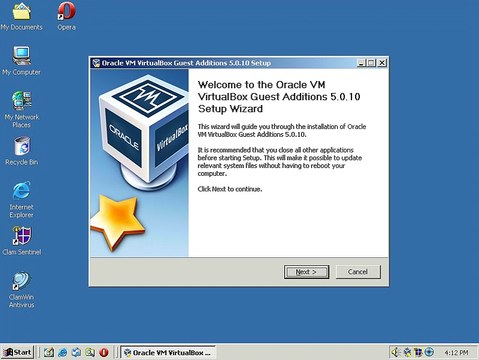Image resolution: width=479 pixels, height=360 pixels.
Task: Open the Start menu
Action: tap(17, 352)
